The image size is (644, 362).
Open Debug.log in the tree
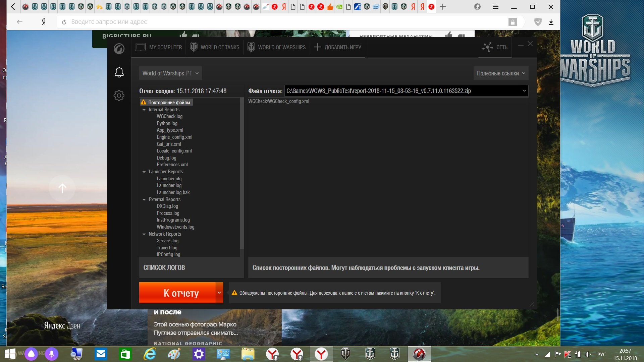pos(166,158)
